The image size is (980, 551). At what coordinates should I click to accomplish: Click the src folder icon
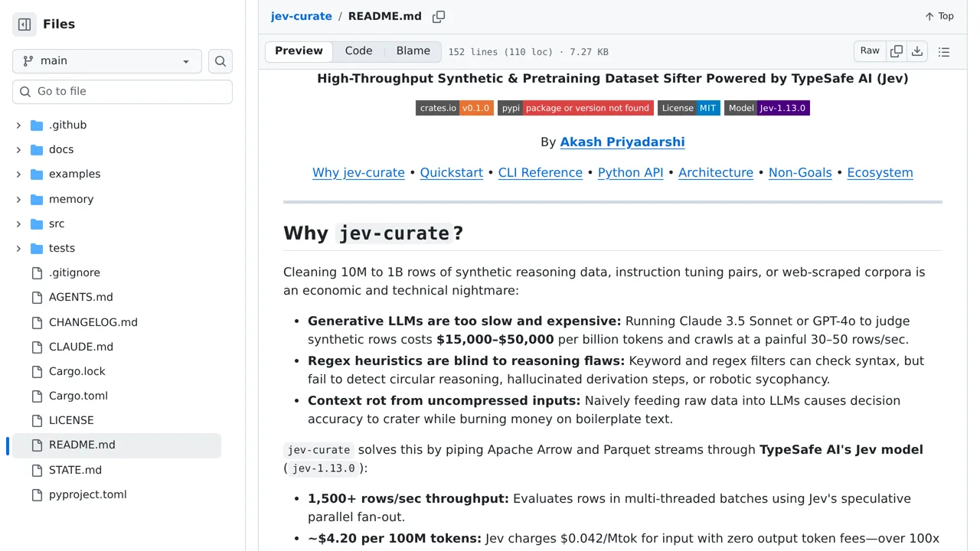click(37, 224)
